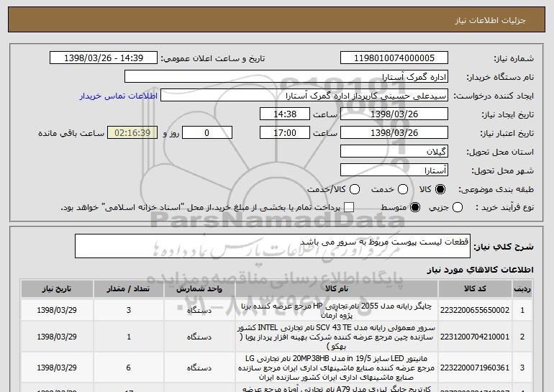Click the ردیف column header
This screenshot has width=554, height=392.
pyautogui.click(x=522, y=289)
